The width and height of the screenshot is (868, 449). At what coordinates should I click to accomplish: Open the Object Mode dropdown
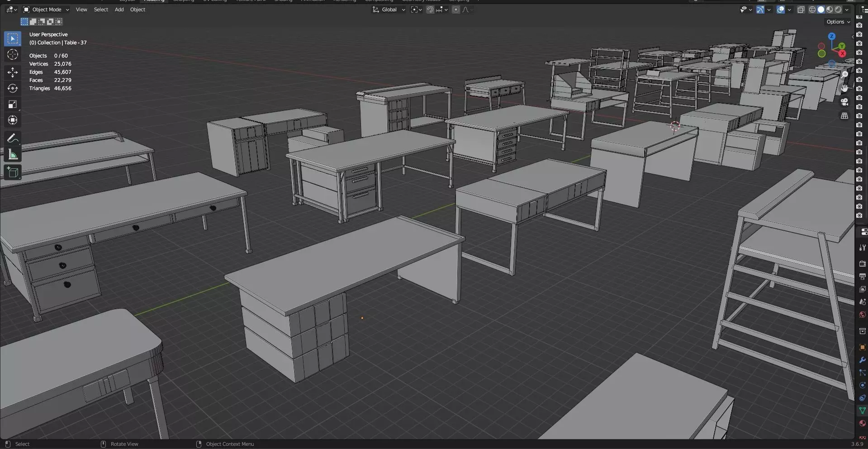(46, 10)
